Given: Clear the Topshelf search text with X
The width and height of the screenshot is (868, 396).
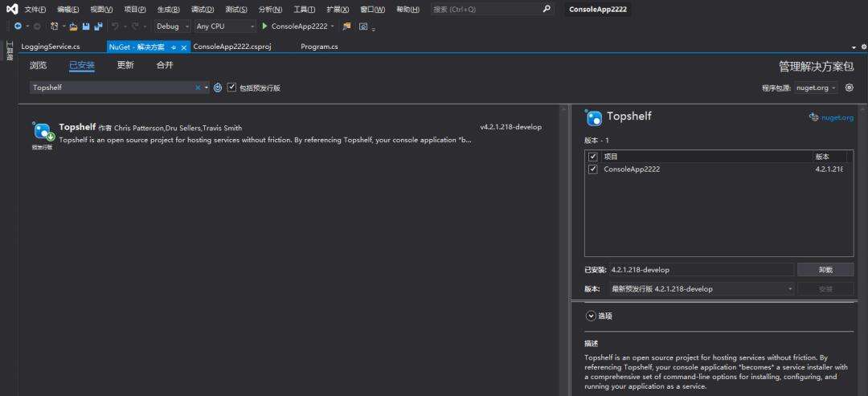Looking at the screenshot, I should click(x=198, y=88).
